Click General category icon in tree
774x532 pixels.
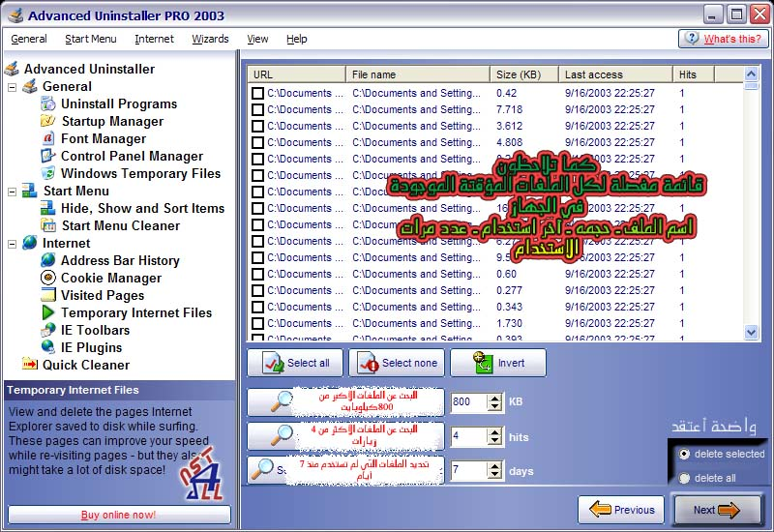tap(30, 86)
